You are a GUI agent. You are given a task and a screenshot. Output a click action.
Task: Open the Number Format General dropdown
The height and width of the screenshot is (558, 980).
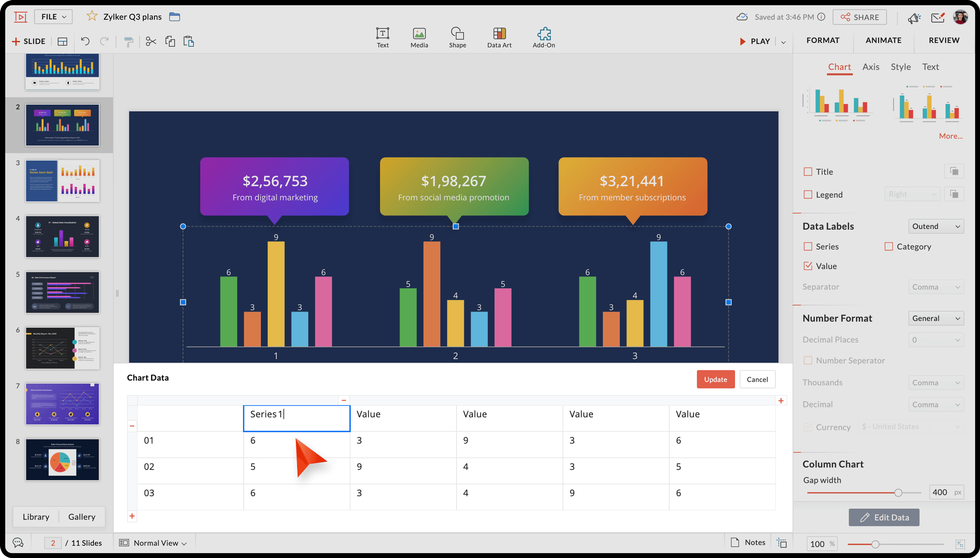click(x=936, y=318)
